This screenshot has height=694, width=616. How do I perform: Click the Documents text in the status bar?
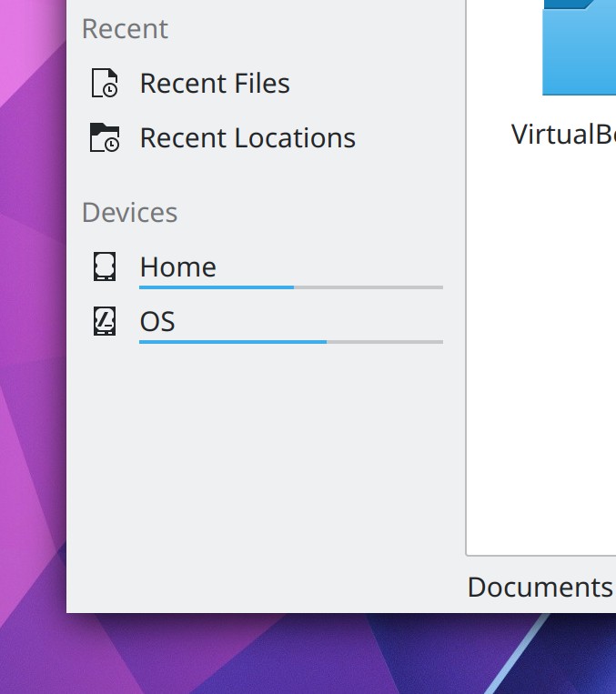pyautogui.click(x=540, y=588)
